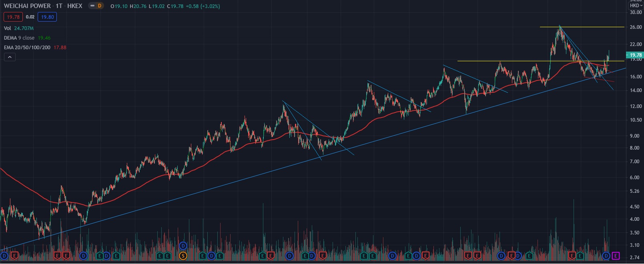Select the Vol indicator legend entry
This screenshot has height=264, width=644.
(8, 28)
